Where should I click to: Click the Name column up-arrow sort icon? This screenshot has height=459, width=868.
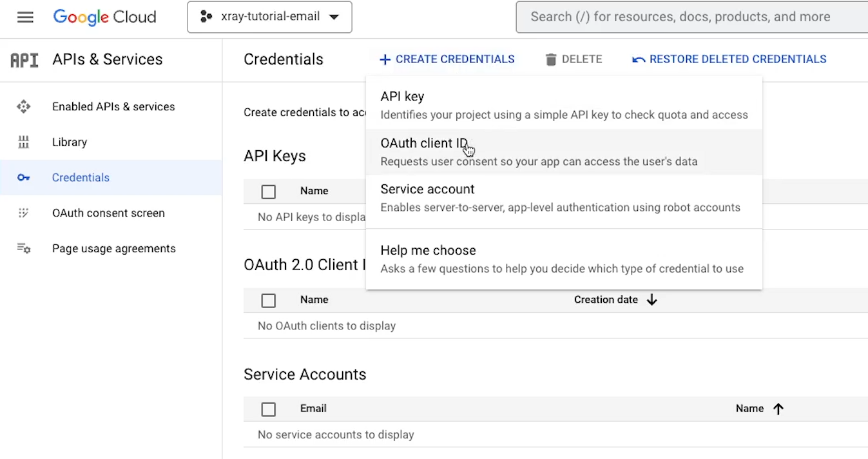click(x=778, y=409)
